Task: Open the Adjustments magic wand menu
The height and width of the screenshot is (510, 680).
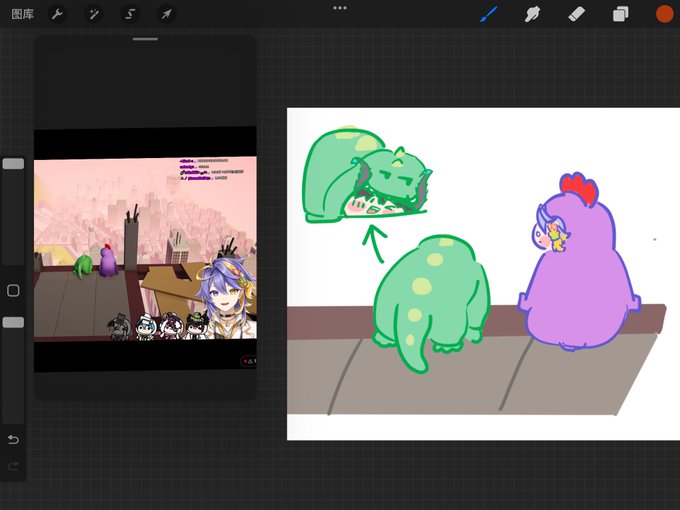Action: (x=94, y=14)
